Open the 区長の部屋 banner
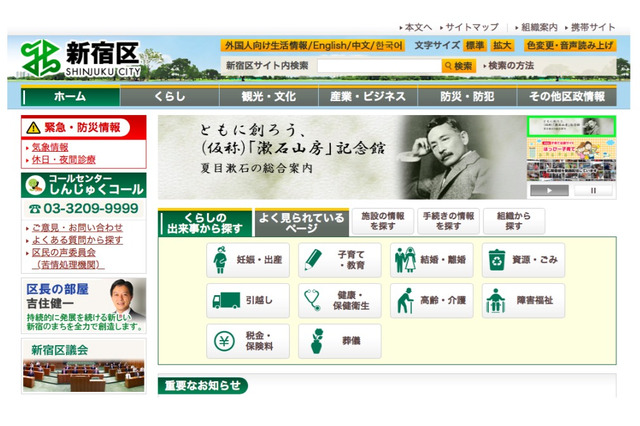This screenshot has width=640, height=426. click(84, 306)
